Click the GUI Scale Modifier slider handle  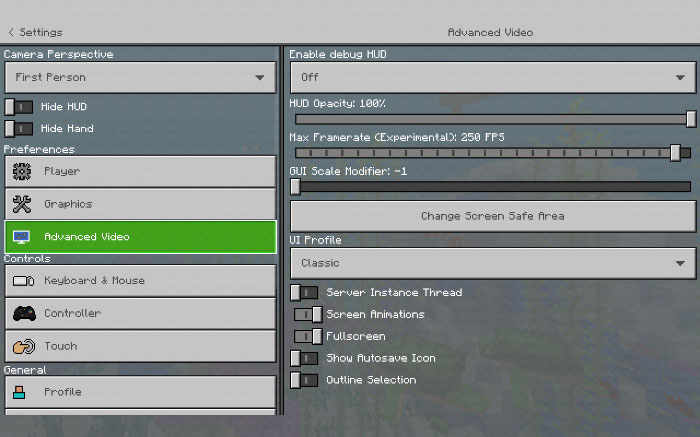pos(295,187)
